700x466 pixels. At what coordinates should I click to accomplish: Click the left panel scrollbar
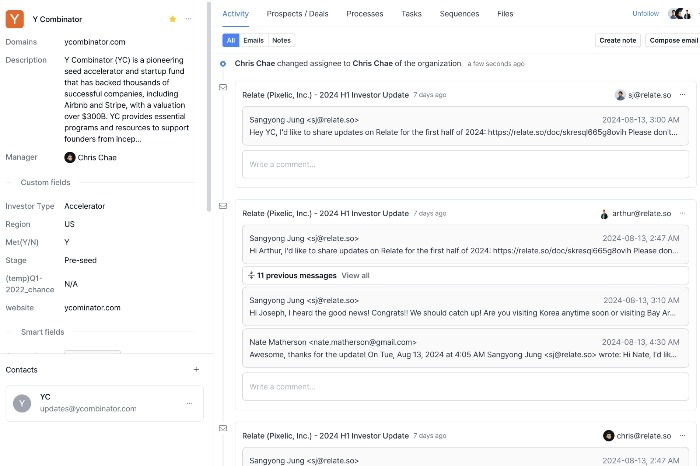pos(208,107)
